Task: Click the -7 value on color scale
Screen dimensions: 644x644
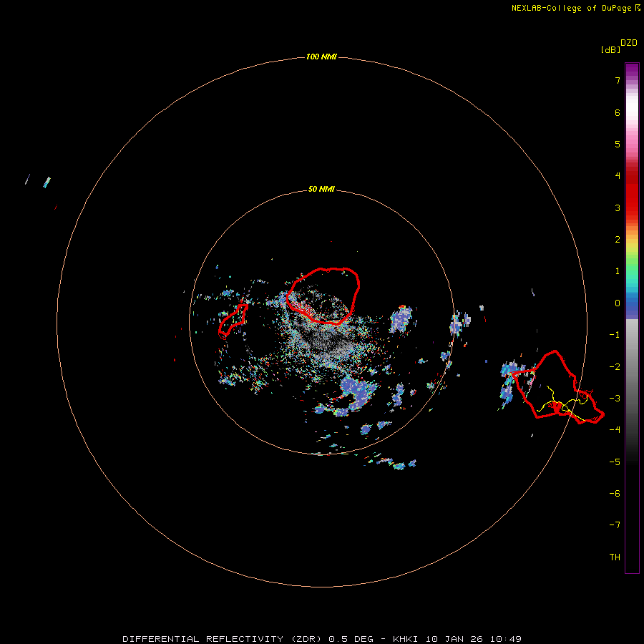Action: click(615, 525)
